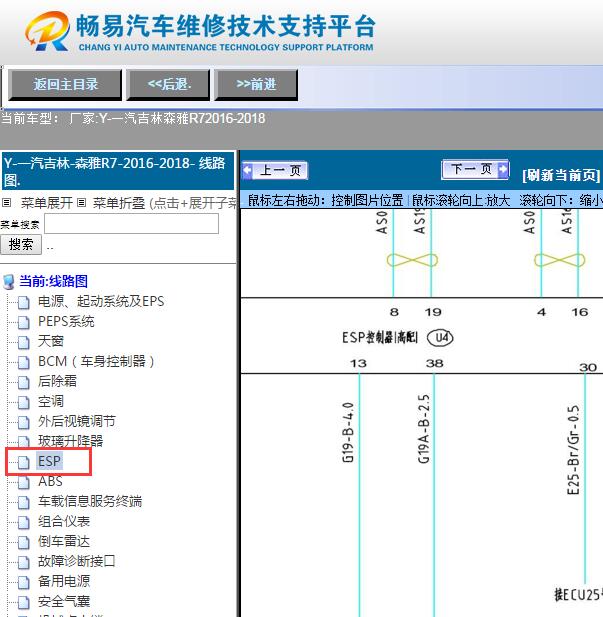Screen dimensions: 603x617
Task: Click the Y-一汽吉林-森雅R7-2016-2018-线路图 header
Action: 118,171
